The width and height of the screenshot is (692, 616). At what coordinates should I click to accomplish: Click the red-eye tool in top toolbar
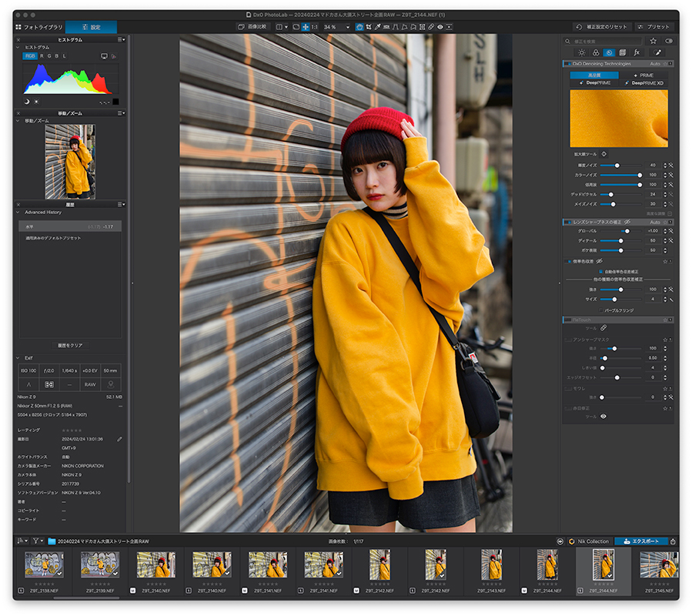(x=440, y=27)
